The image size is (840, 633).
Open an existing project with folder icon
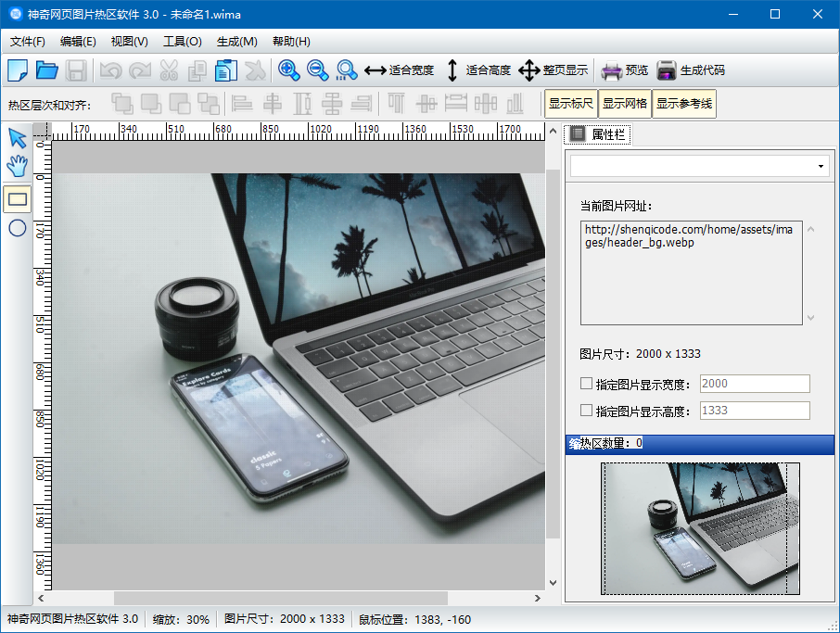46,70
